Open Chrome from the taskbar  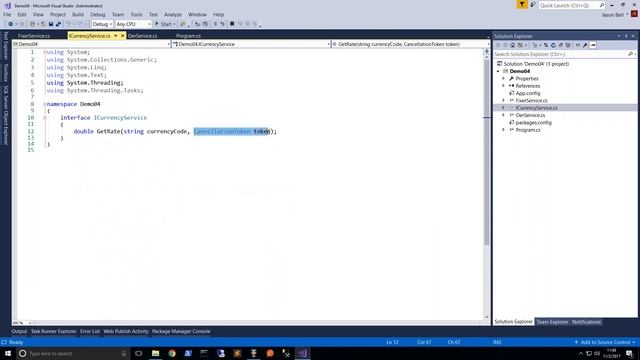172,353
